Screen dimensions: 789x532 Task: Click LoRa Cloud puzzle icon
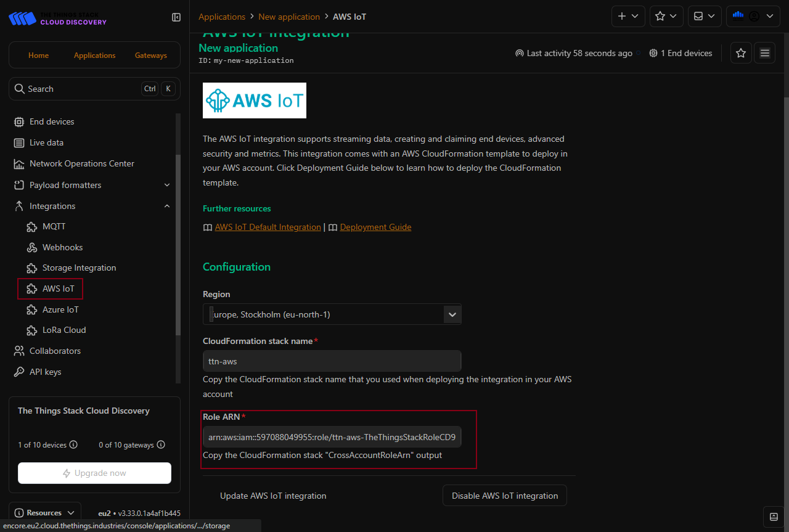click(x=32, y=330)
